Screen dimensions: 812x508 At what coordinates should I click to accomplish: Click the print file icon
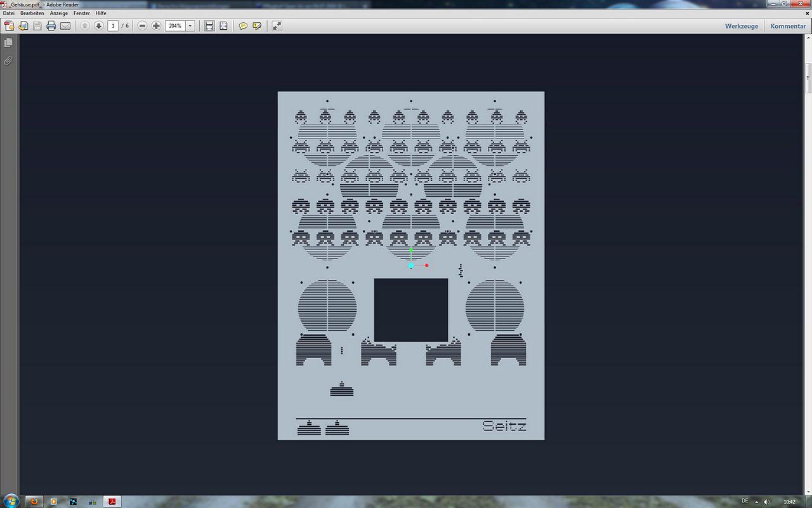point(51,26)
